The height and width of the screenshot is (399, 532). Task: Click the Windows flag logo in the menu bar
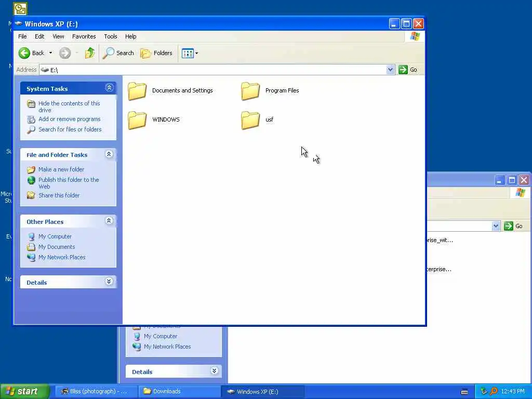click(x=415, y=36)
